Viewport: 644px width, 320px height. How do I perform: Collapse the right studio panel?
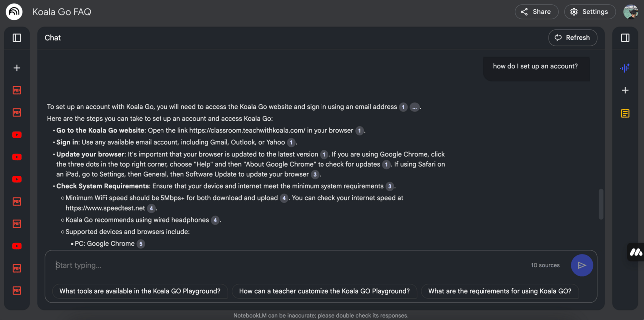[625, 38]
